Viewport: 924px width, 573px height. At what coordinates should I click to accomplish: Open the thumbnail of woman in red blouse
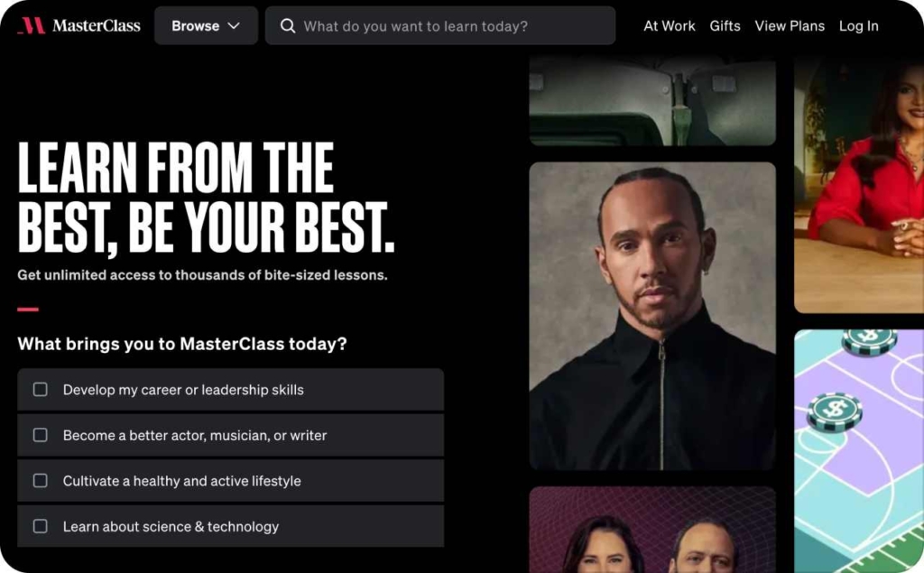tap(859, 184)
